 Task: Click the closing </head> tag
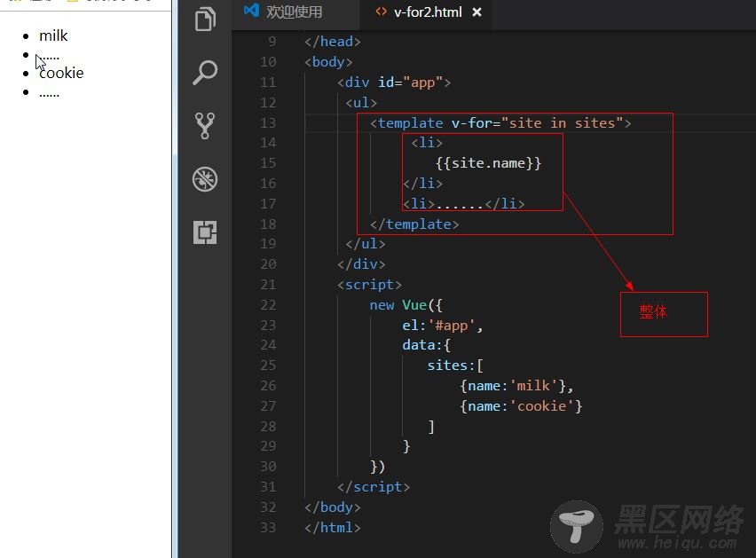[x=332, y=42]
